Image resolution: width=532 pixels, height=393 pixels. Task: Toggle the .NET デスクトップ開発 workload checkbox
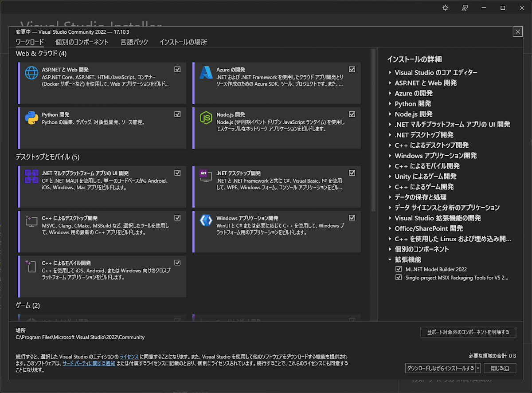pos(352,173)
